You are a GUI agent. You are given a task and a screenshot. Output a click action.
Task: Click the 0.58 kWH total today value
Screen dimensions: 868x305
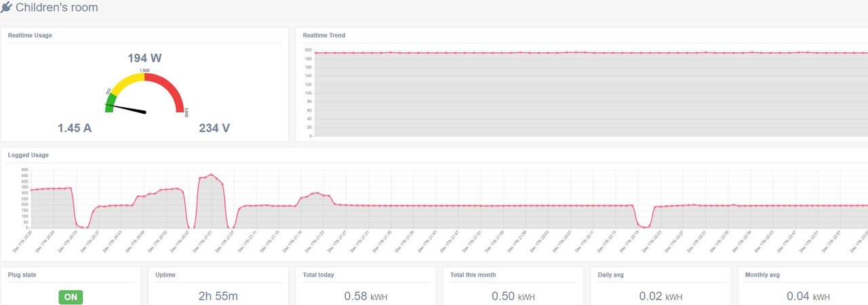pyautogui.click(x=366, y=296)
